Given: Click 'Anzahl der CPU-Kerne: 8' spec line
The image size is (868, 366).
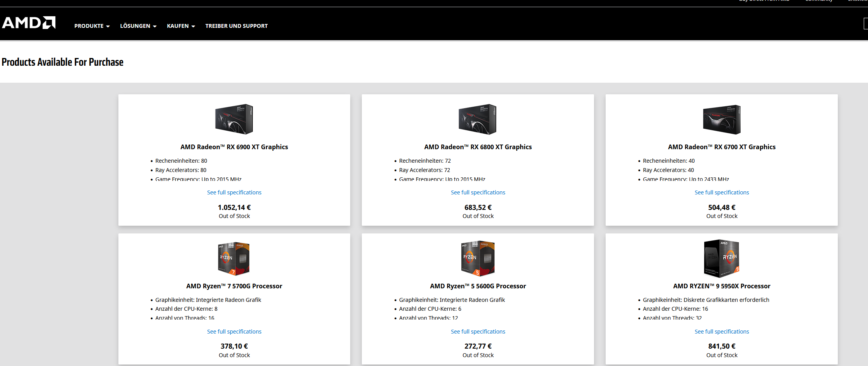Looking at the screenshot, I should pos(186,309).
